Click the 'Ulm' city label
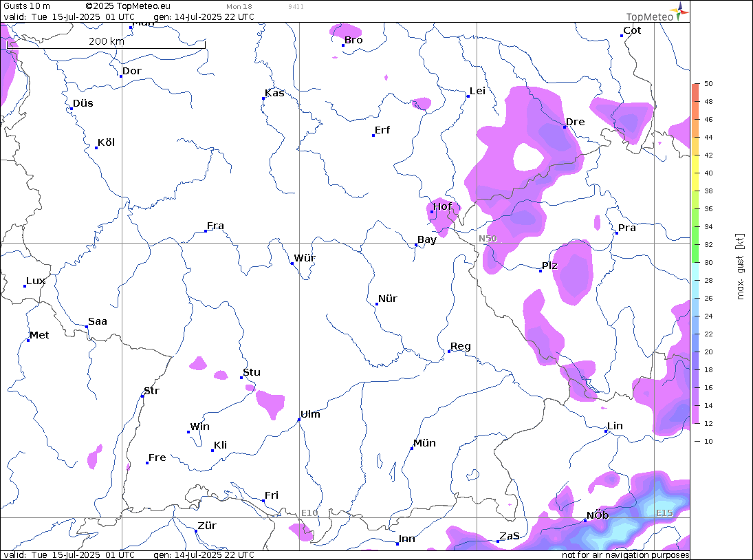Screen dimensions: 753x560 [x=310, y=414]
